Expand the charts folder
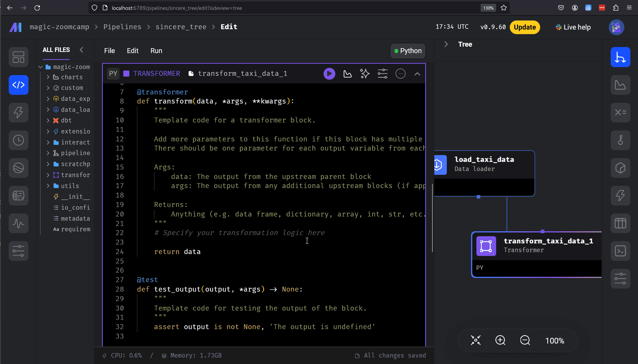 pyautogui.click(x=48, y=77)
